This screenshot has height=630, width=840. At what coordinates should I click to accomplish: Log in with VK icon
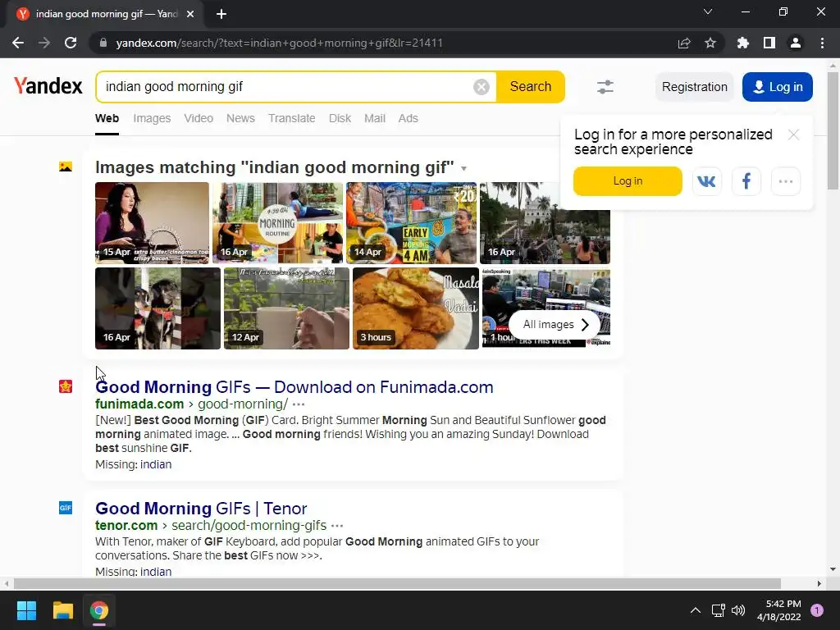(706, 181)
